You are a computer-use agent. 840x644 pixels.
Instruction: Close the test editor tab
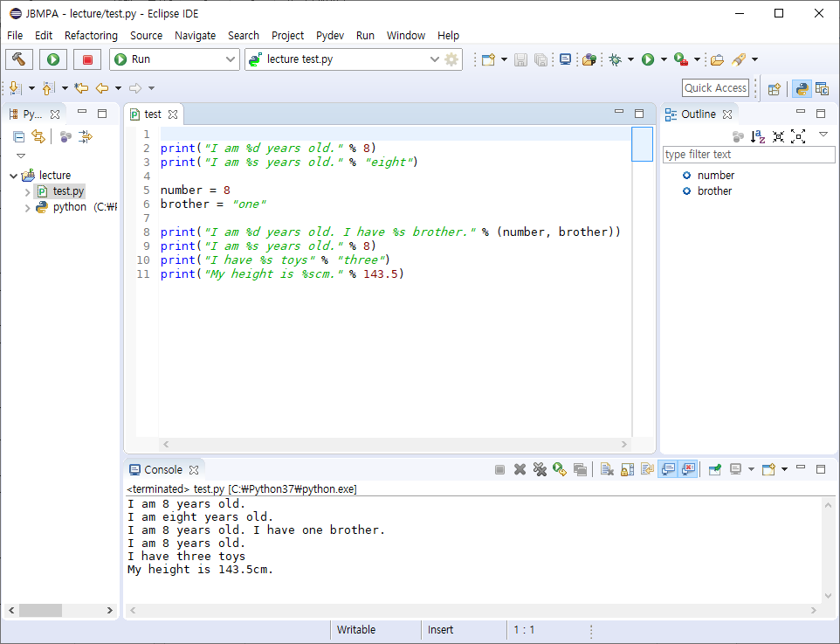[173, 114]
